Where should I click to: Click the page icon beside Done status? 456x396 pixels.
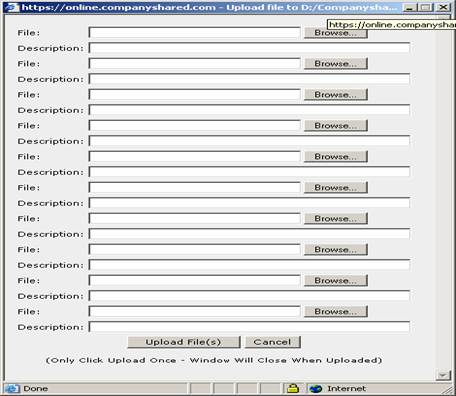coord(12,389)
